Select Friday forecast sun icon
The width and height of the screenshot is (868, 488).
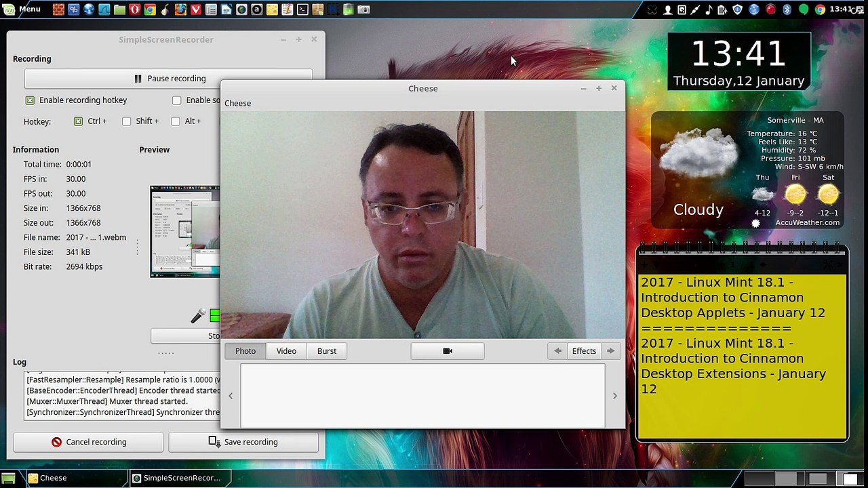[795, 195]
